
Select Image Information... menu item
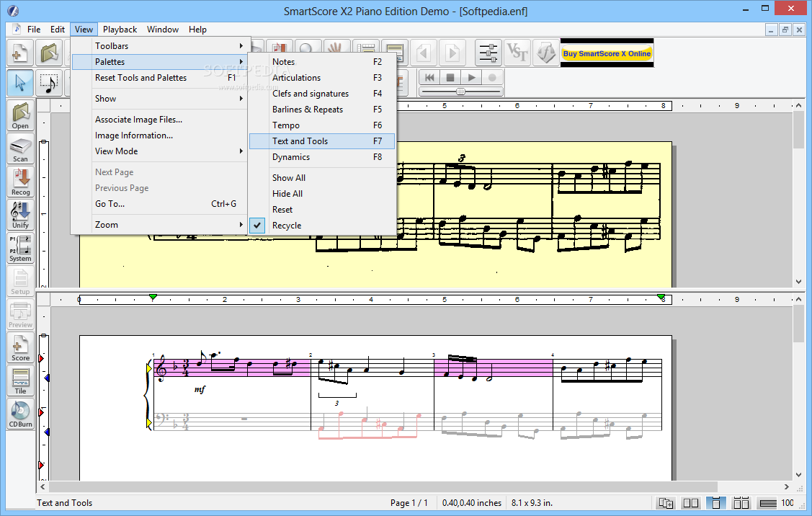[x=161, y=135]
